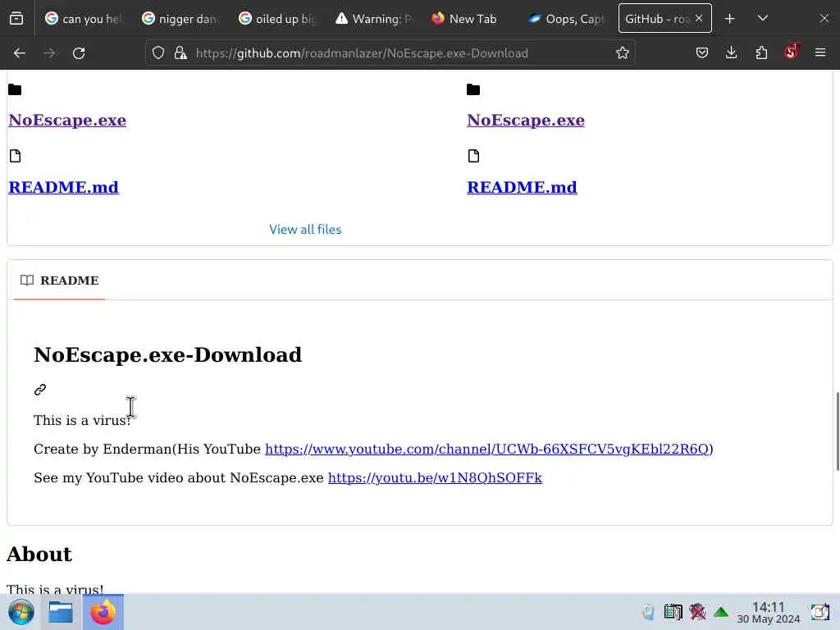The width and height of the screenshot is (840, 630).
Task: Click 'This is a virus!' README text
Action: pyautogui.click(x=82, y=420)
